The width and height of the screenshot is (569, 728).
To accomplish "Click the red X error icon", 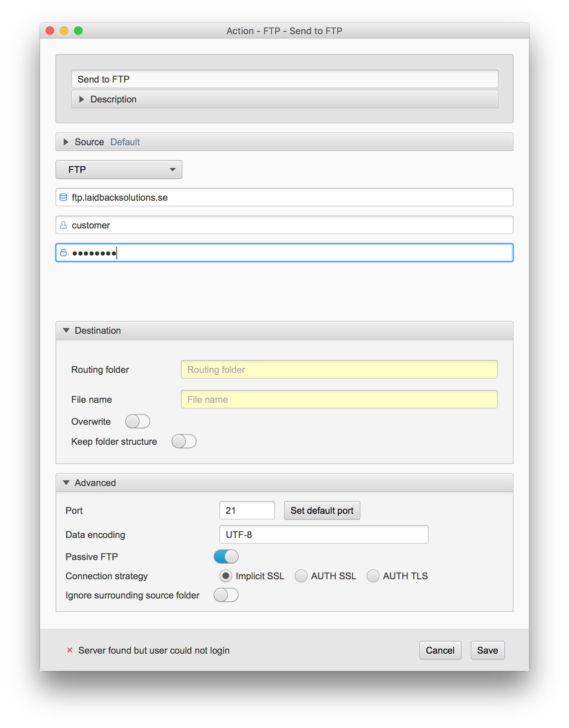I will point(70,650).
